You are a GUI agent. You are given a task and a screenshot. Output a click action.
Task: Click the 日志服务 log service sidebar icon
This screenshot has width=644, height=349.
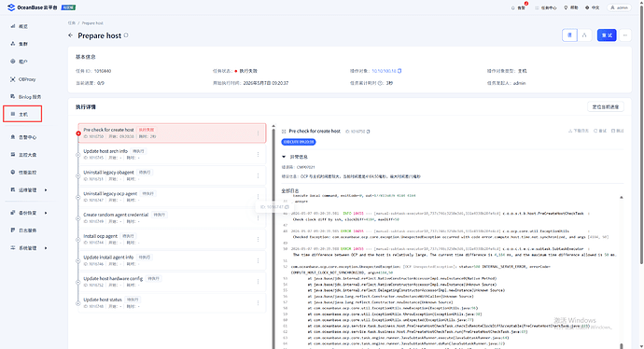[13, 230]
